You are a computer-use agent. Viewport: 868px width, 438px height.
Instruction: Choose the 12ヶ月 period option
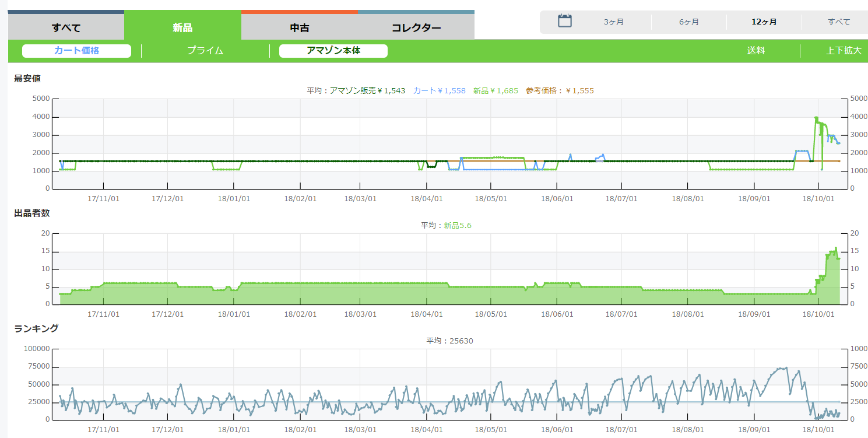(764, 22)
